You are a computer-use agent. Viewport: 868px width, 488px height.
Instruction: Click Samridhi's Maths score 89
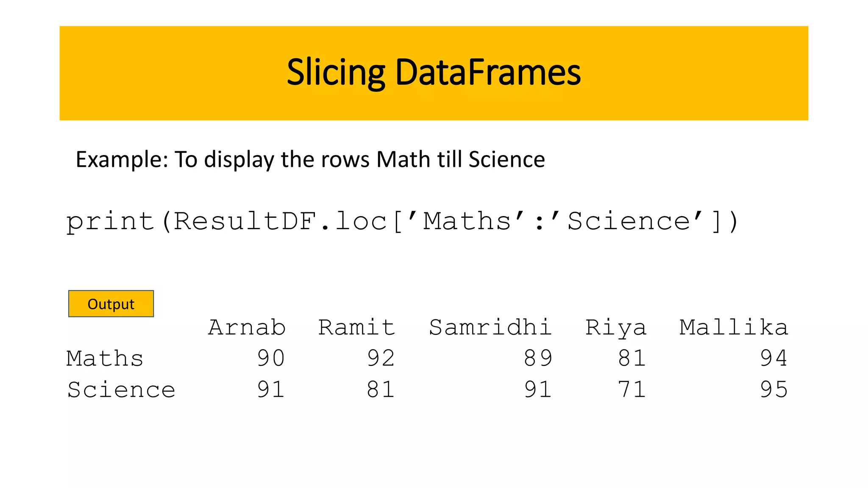pos(538,358)
